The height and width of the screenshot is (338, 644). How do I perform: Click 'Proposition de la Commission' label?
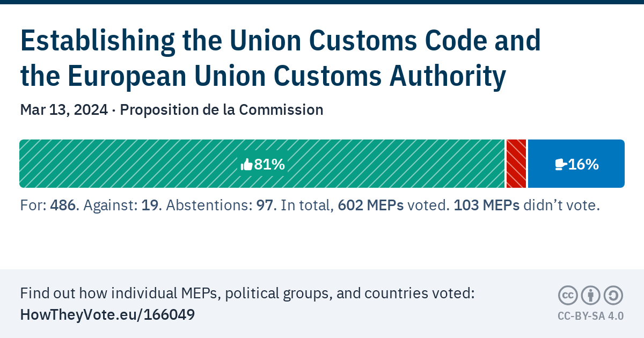(222, 110)
